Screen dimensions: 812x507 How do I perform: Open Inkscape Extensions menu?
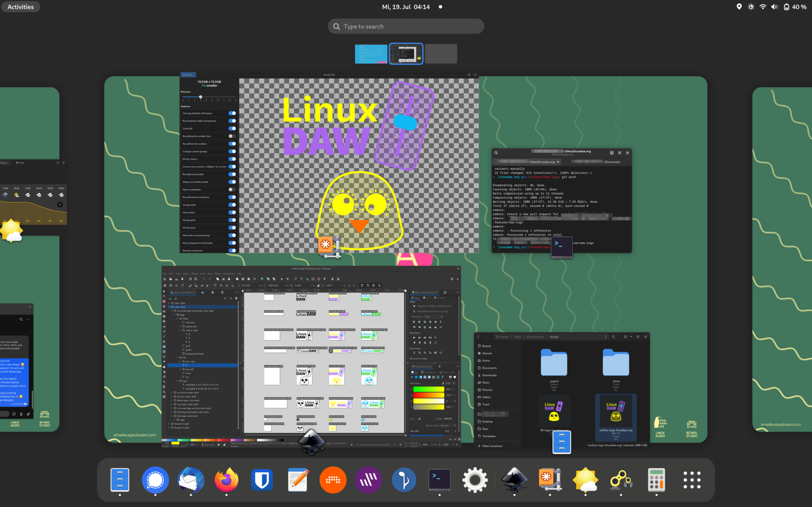[x=229, y=274]
